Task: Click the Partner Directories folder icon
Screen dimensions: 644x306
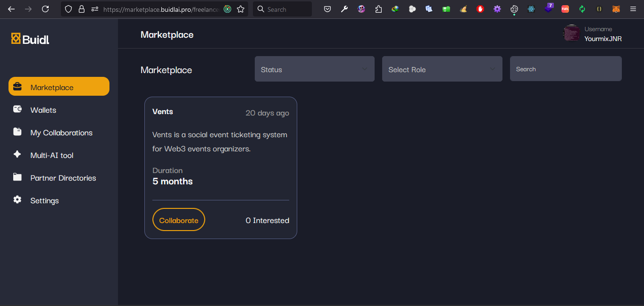Action: (17, 177)
